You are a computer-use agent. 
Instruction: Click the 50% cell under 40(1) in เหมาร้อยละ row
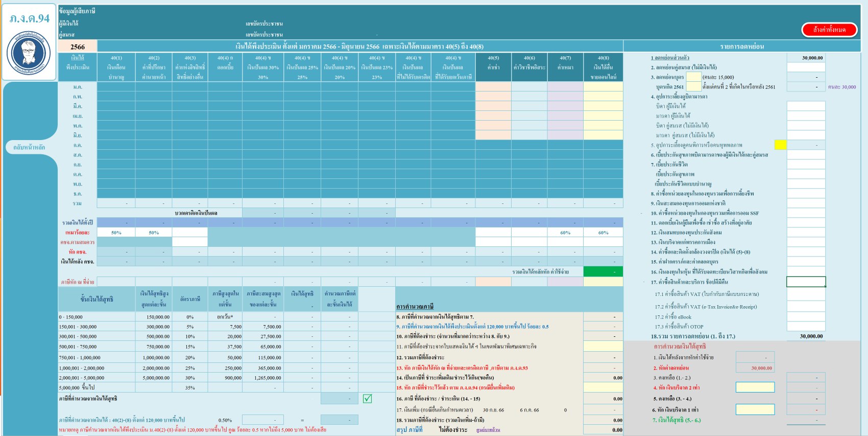pos(116,233)
